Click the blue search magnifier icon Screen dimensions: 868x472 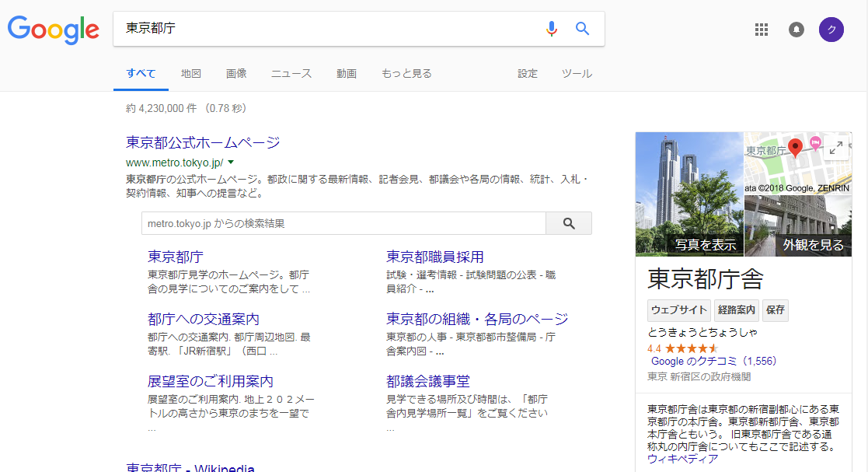(582, 28)
